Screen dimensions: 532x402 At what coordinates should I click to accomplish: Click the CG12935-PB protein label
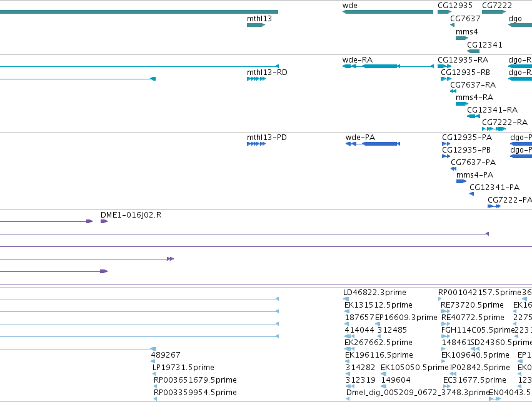coord(466,150)
